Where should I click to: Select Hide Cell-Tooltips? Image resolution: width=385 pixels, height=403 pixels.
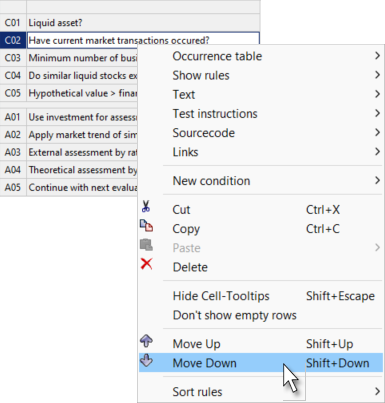point(261,296)
